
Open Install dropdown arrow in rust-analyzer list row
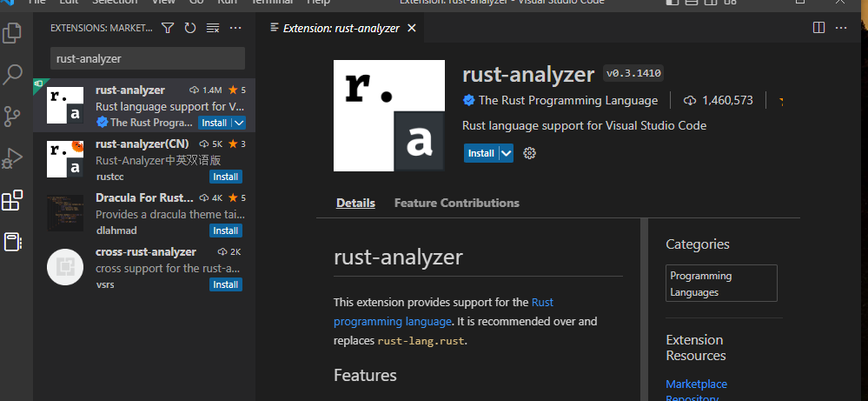[x=239, y=123]
